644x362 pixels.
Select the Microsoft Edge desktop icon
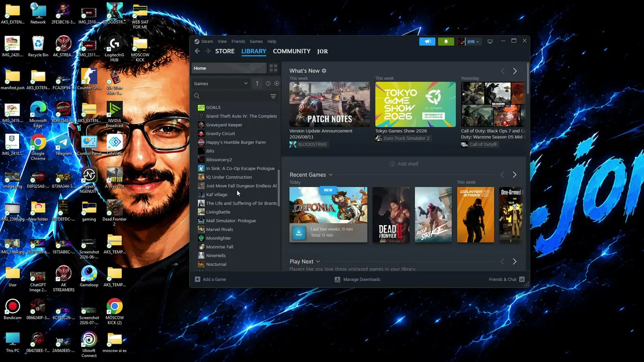(38, 115)
